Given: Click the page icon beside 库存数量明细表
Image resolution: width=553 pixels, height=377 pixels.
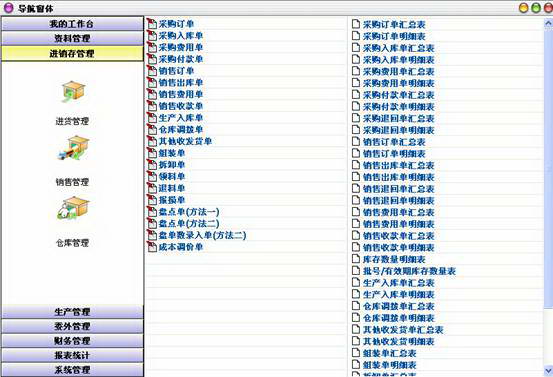Looking at the screenshot, I should pos(356,259).
